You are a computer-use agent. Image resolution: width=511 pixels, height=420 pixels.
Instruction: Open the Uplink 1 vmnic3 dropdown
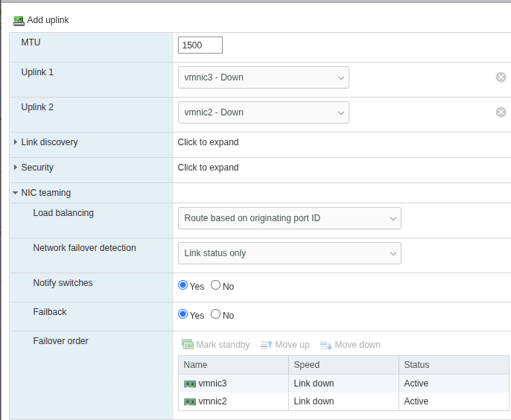click(263, 77)
